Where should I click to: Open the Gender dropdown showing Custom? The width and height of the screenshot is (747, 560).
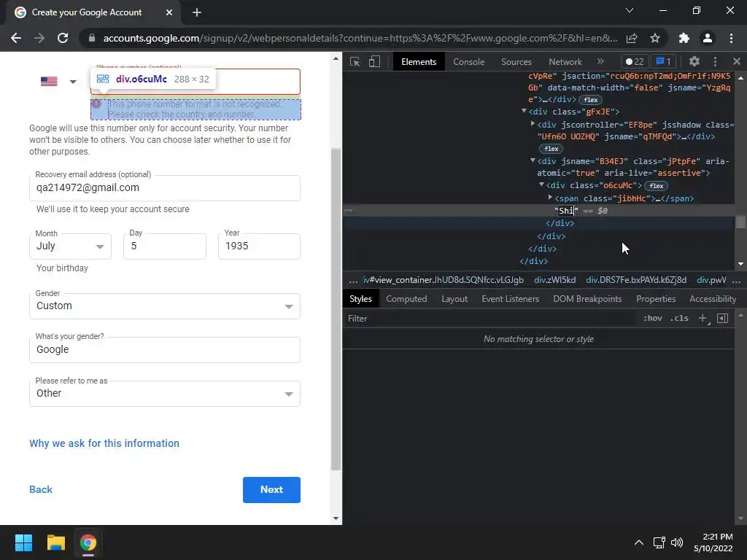[x=165, y=306]
